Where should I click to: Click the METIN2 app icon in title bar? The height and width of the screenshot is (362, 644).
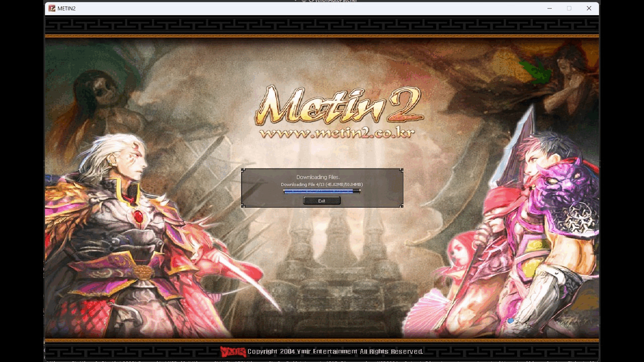point(52,8)
